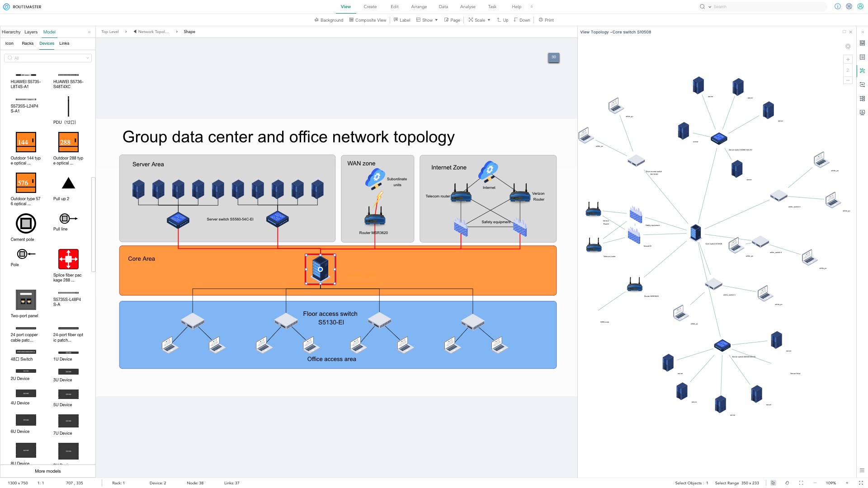Switch to the Racks tab

[x=28, y=43]
